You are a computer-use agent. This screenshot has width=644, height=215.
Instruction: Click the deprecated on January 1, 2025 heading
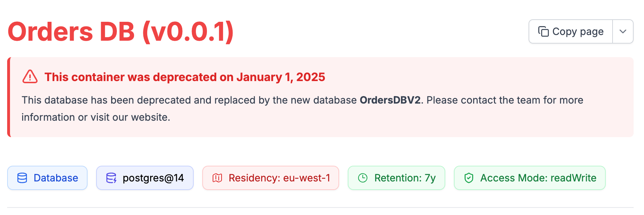185,77
